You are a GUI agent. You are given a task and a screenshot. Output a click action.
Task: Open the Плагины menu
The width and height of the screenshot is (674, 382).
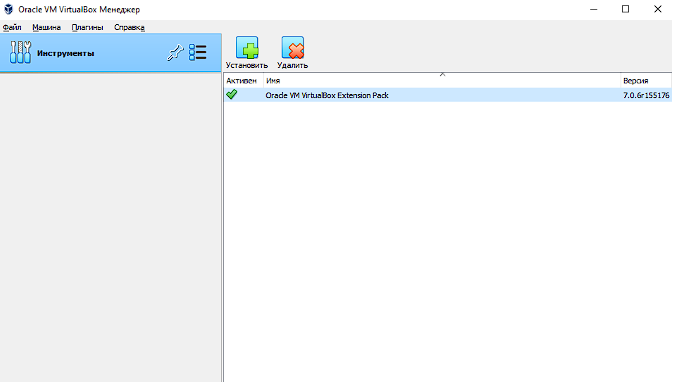[87, 28]
